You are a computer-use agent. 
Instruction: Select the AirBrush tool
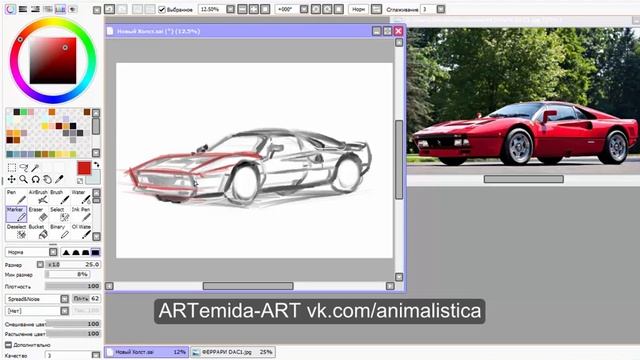click(38, 197)
